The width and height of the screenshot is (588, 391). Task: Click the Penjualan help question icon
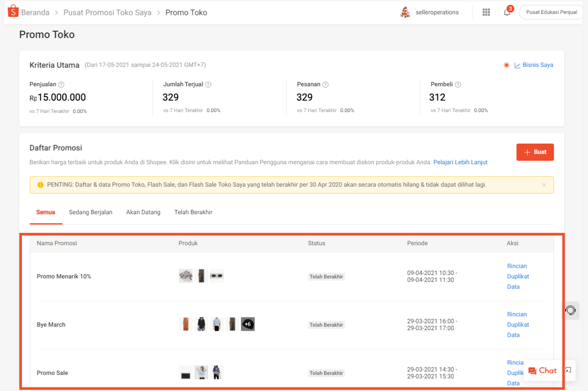61,85
